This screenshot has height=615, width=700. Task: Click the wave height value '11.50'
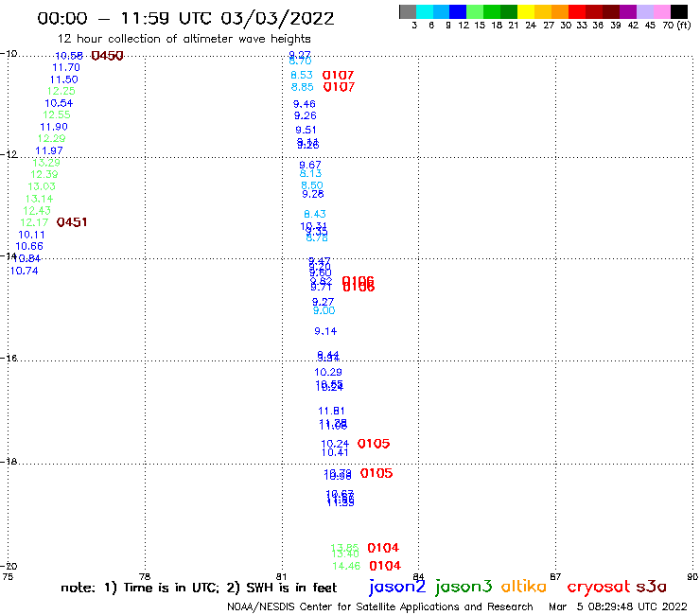click(x=63, y=79)
